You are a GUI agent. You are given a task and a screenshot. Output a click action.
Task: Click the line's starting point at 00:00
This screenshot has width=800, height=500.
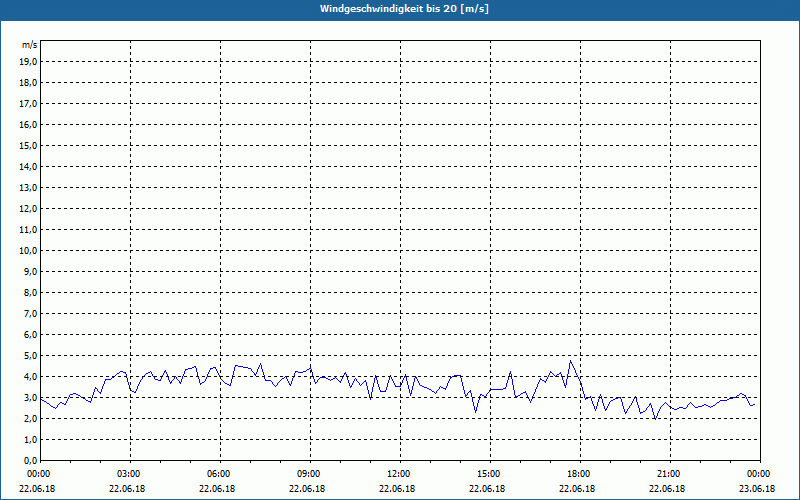click(41, 399)
